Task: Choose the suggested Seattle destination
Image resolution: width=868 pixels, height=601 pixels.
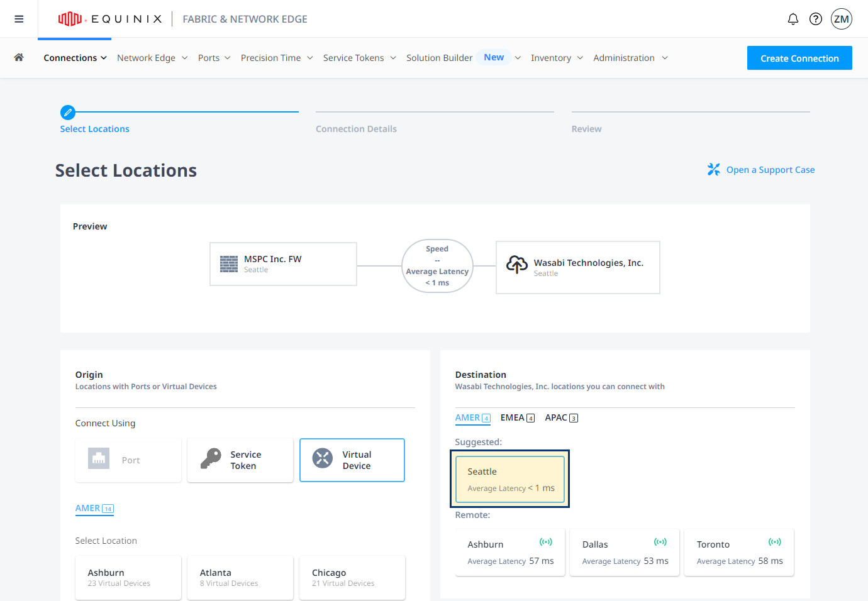Action: 510,479
